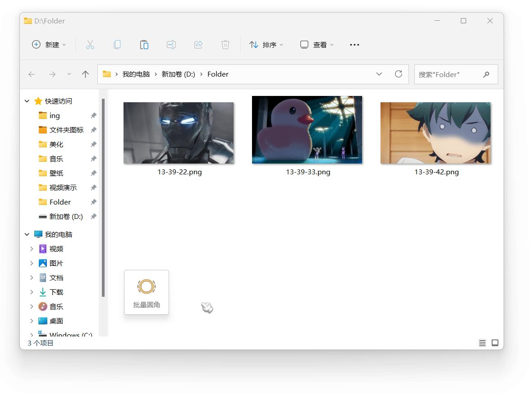Click pin icon next to 文件夹图标

point(94,130)
